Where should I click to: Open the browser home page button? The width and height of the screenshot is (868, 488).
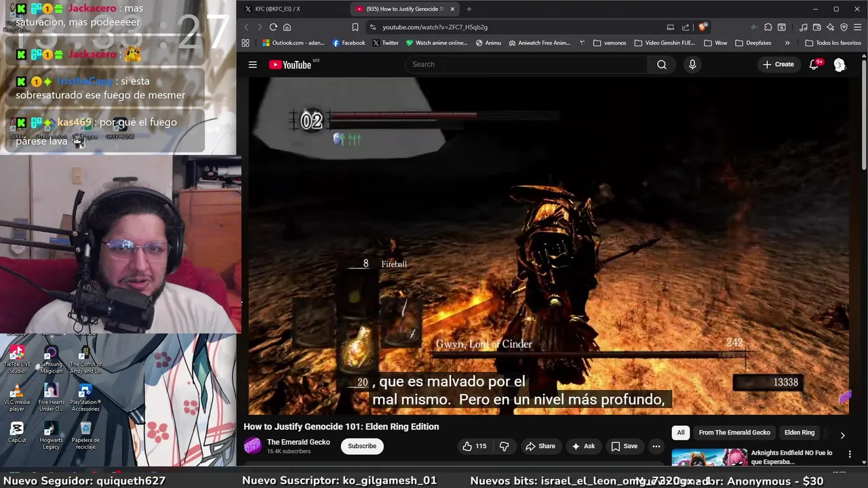pyautogui.click(x=287, y=27)
